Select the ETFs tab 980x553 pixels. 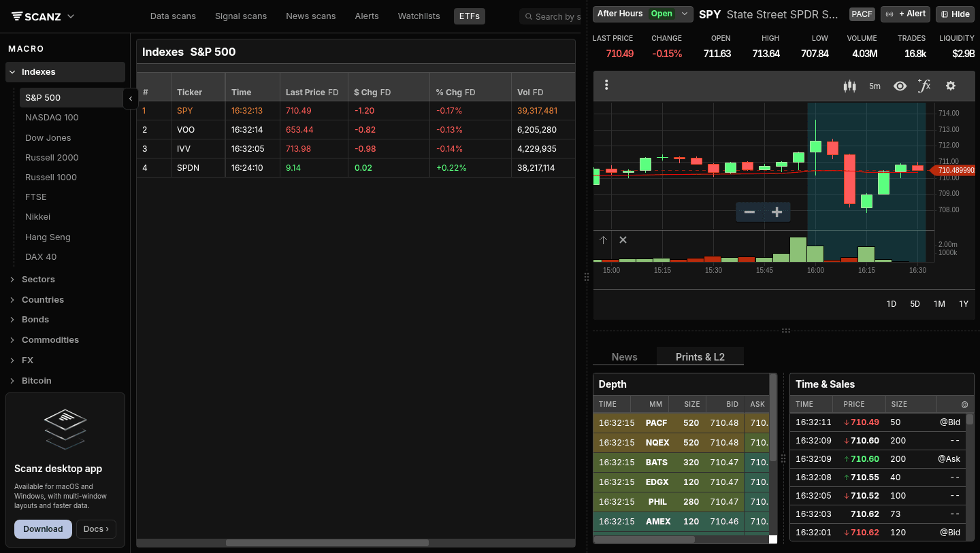coord(470,16)
